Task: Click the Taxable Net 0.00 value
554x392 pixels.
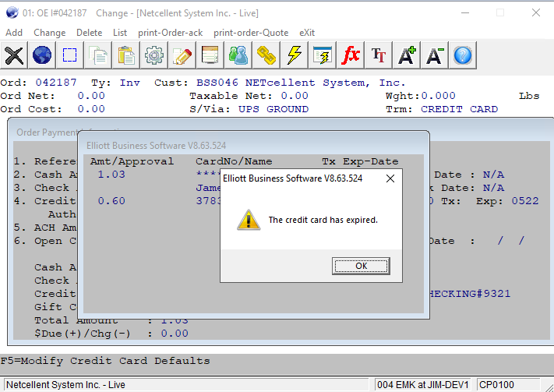Action: 295,96
